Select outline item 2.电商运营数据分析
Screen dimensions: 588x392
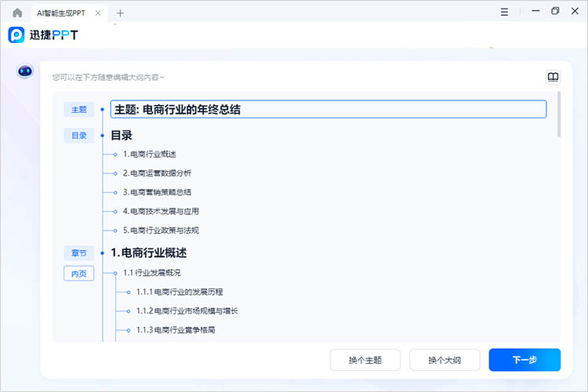point(157,172)
